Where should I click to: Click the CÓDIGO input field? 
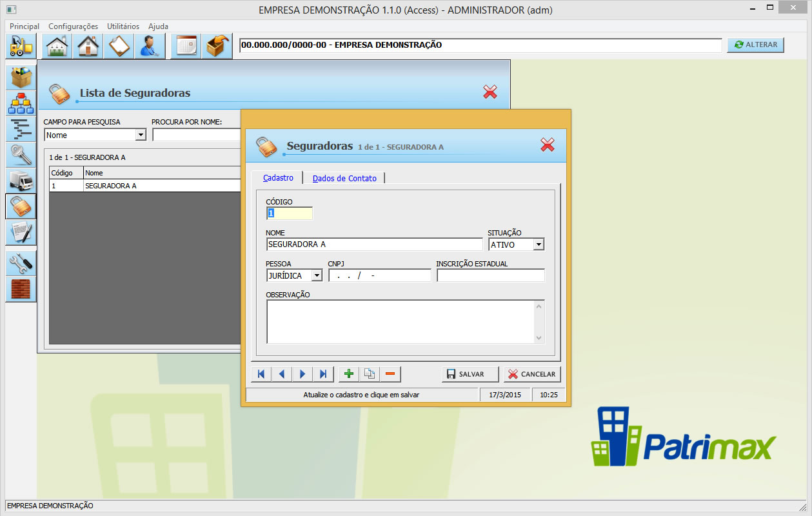click(289, 213)
